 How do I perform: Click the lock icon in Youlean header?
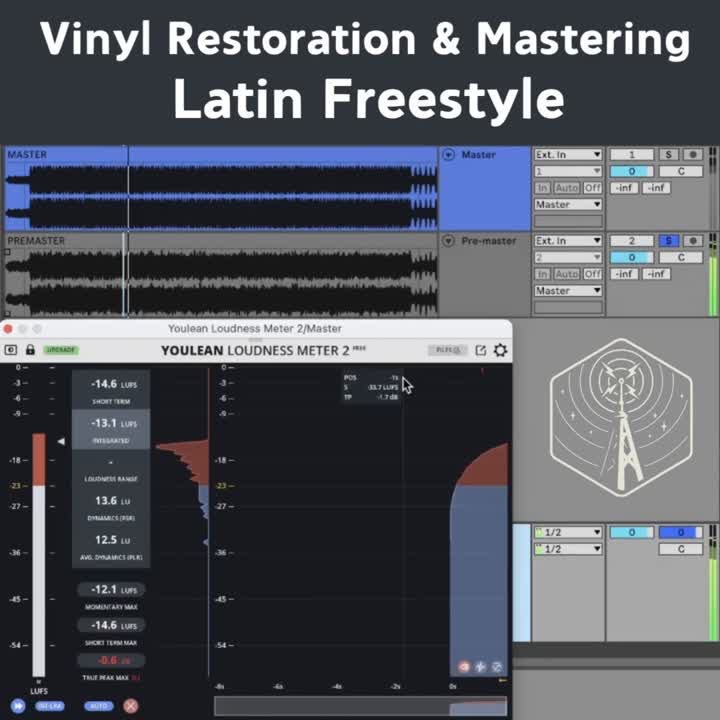[x=30, y=349]
